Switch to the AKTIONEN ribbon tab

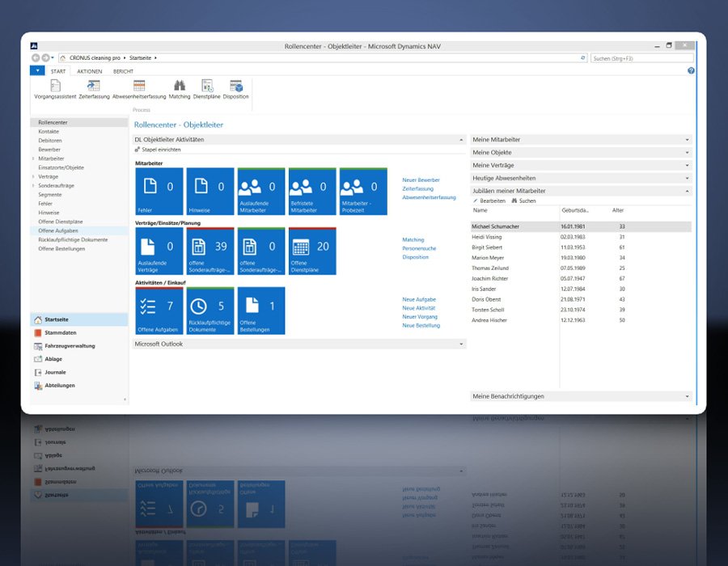(x=89, y=71)
